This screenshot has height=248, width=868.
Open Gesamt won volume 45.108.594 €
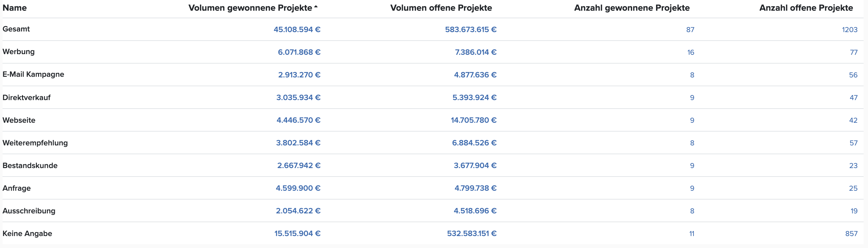click(297, 30)
